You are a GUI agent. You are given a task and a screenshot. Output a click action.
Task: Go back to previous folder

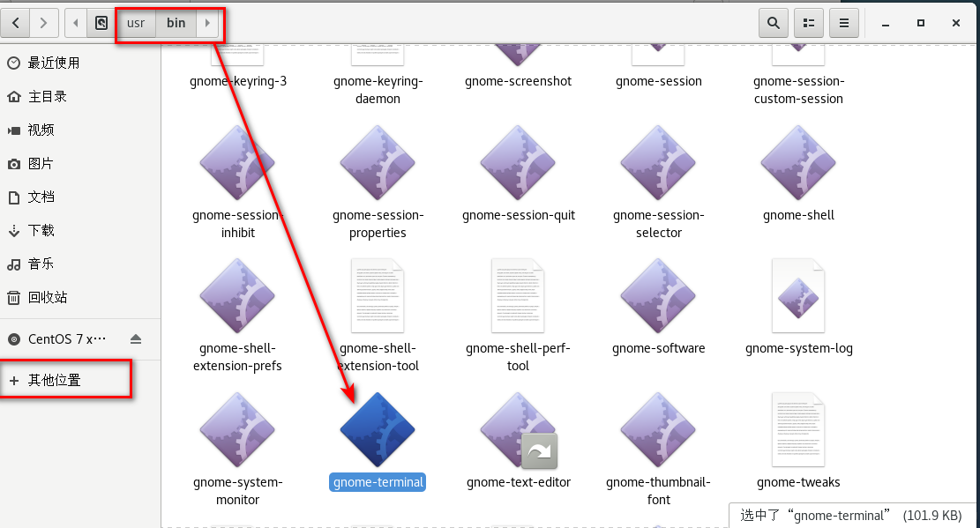click(16, 23)
